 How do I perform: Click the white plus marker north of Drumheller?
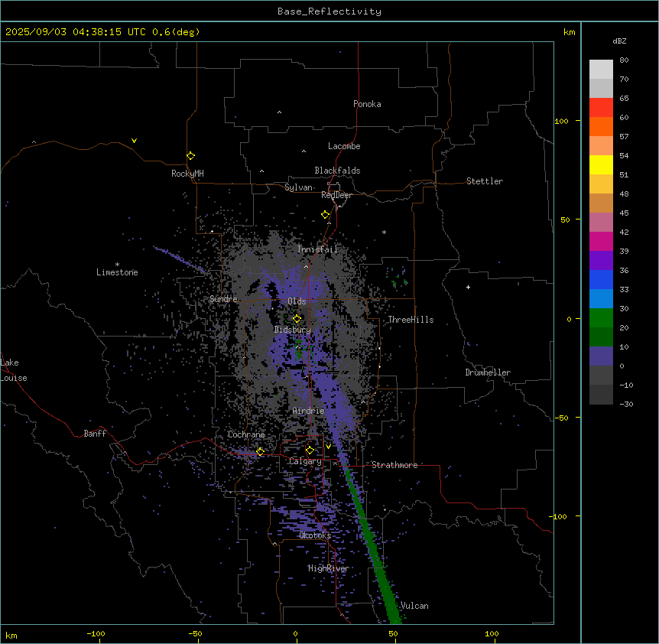tap(468, 287)
